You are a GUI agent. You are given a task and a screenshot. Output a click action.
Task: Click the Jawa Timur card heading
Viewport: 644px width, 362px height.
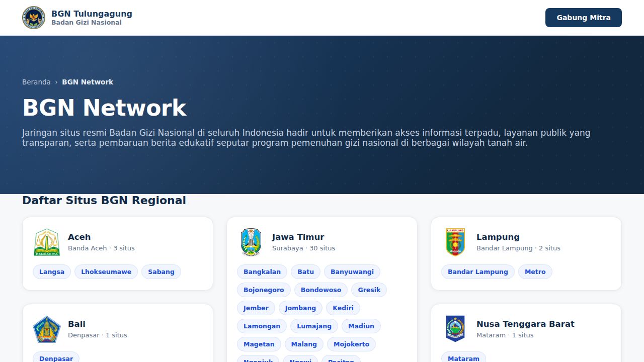click(x=298, y=237)
